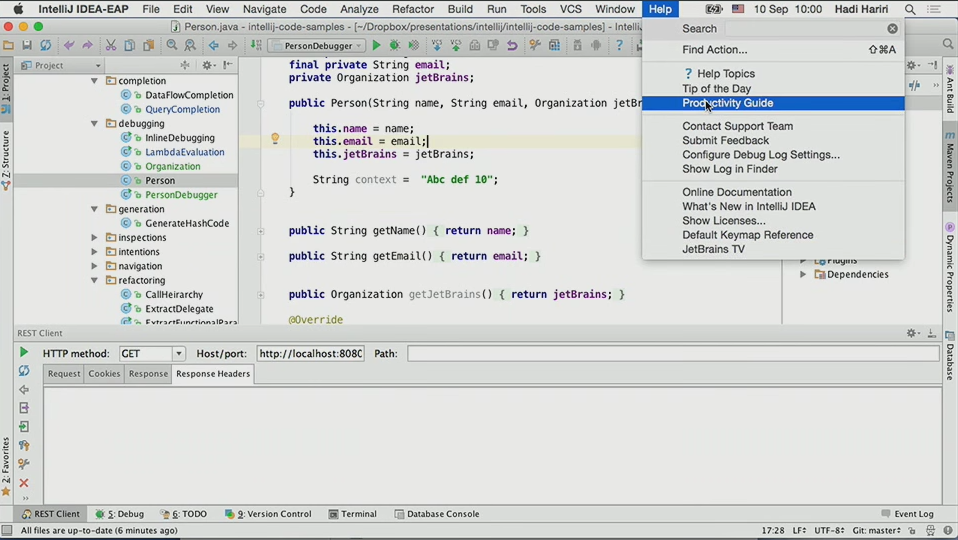Image resolution: width=958 pixels, height=540 pixels.
Task: Start debugging with the bug icon
Action: (x=395, y=45)
